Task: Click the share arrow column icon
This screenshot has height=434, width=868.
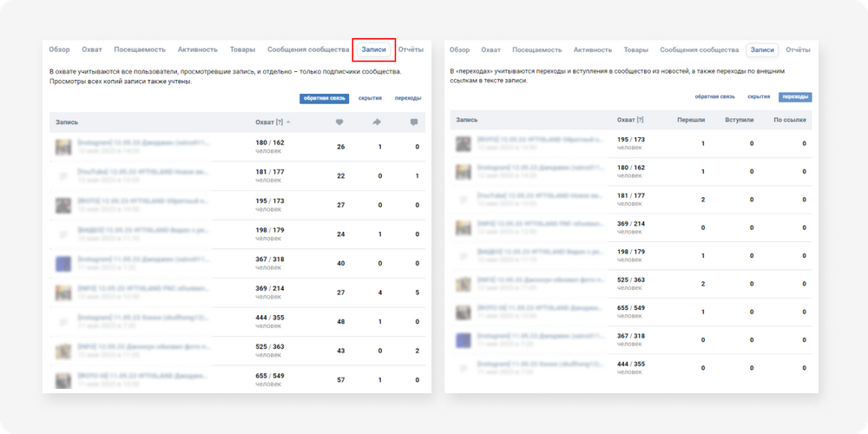Action: coord(378,122)
